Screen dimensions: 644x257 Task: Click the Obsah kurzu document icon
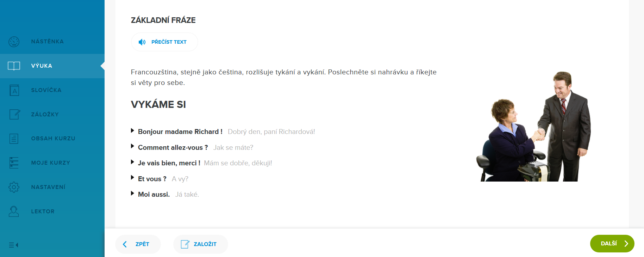(x=14, y=139)
